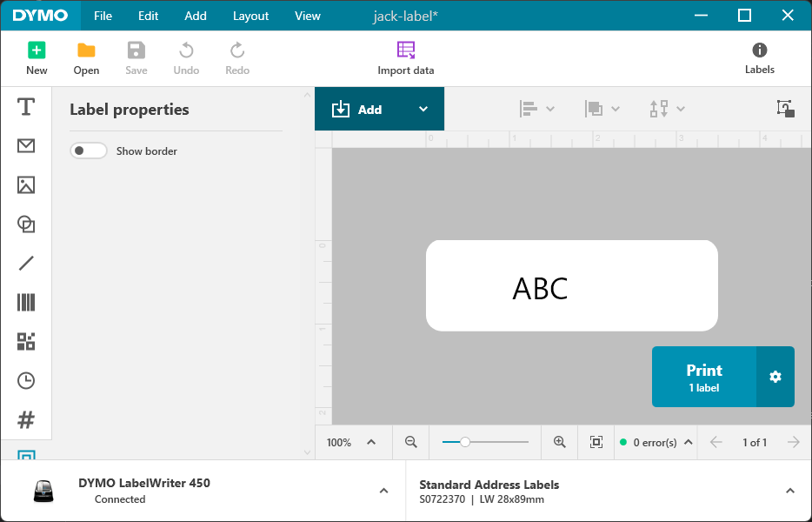
Task: Open the Layout menu
Action: pos(250,16)
